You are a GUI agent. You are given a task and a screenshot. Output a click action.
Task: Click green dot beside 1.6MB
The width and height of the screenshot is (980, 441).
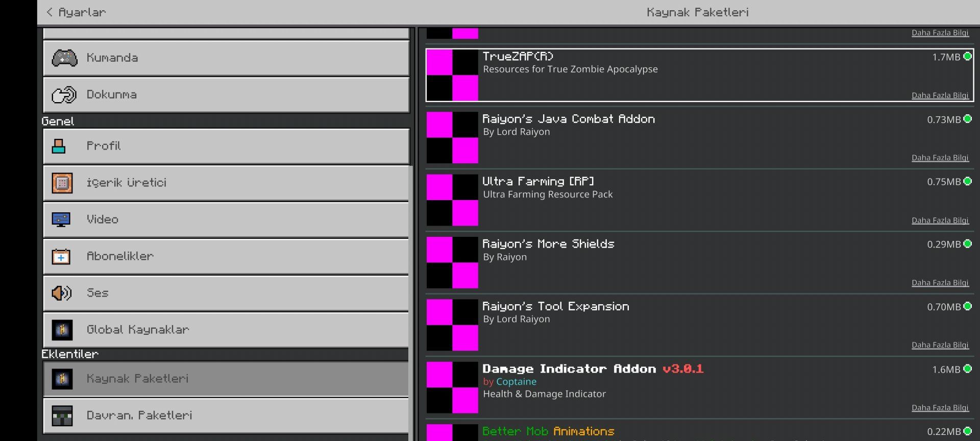tap(967, 369)
